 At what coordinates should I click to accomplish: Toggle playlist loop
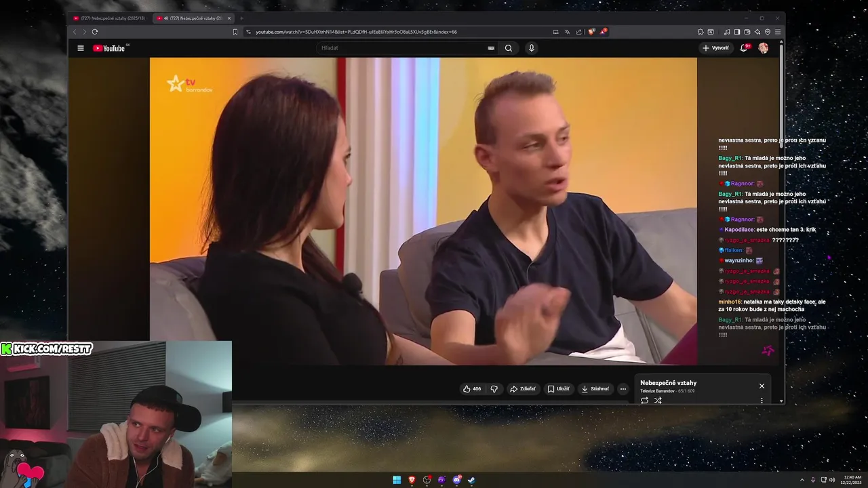point(644,401)
